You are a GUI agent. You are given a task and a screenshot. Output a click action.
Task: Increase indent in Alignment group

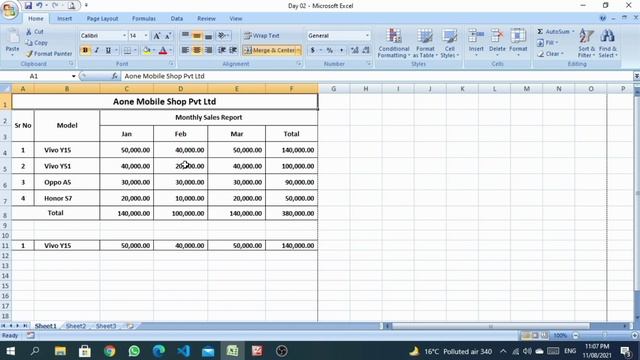(x=233, y=50)
